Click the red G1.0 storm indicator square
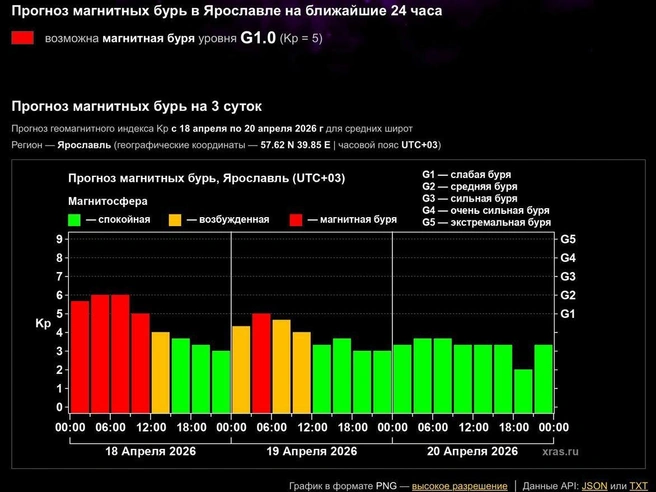Screen dimensions: 656x492 pos(23,38)
